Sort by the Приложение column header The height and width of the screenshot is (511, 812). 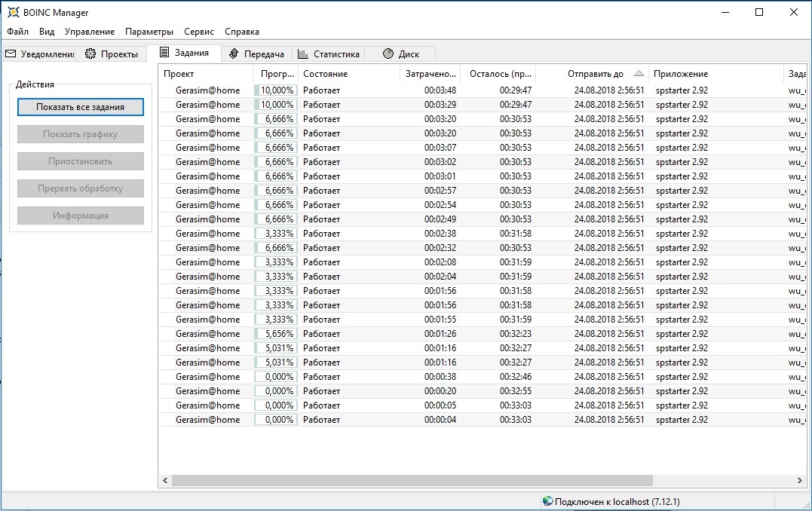click(716, 74)
